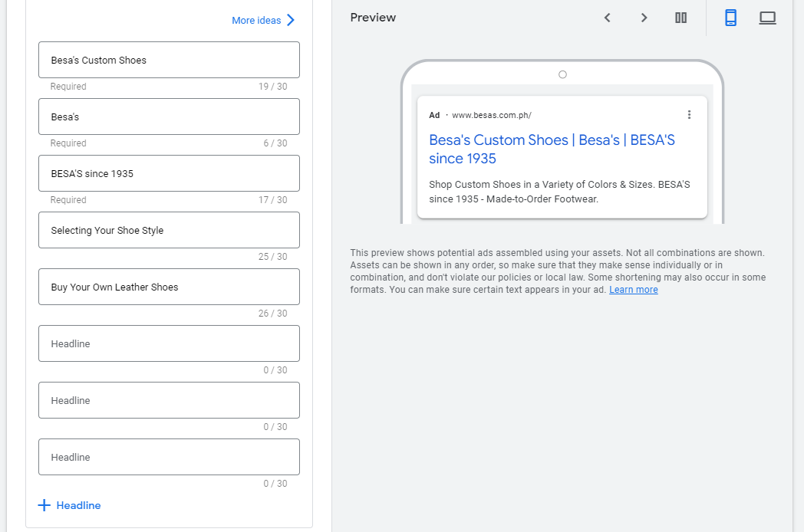Show the next ad preview
804x532 pixels.
tap(644, 18)
